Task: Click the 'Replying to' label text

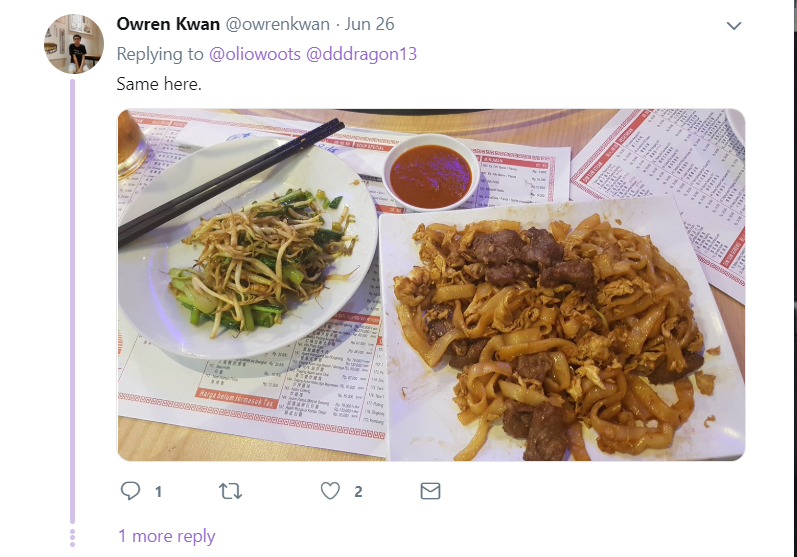Action: 160,54
